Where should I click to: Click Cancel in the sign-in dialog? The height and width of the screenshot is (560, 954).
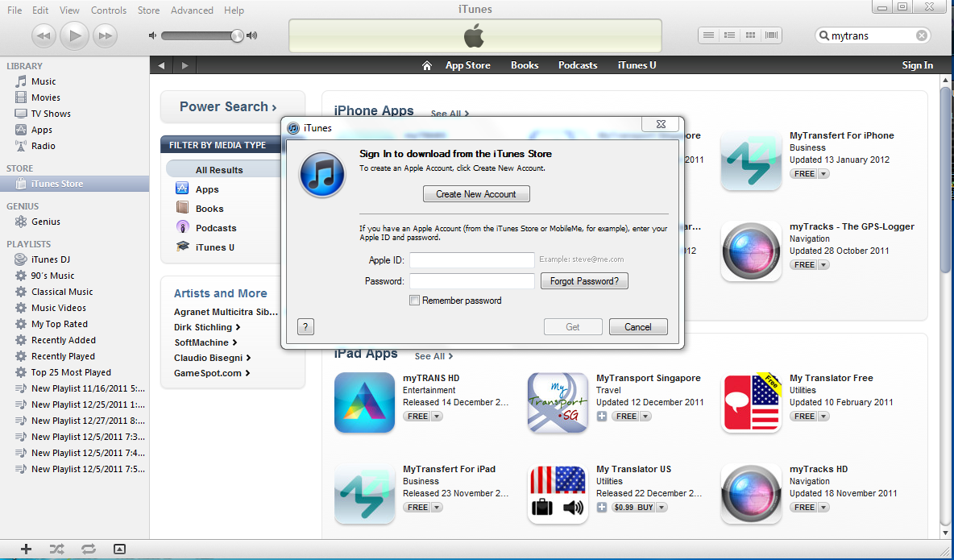(637, 327)
